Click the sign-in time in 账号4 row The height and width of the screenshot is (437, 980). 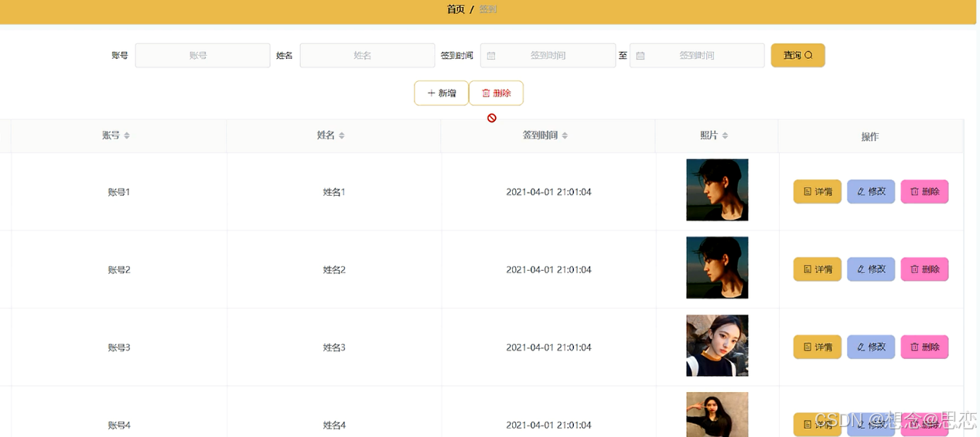tap(548, 425)
